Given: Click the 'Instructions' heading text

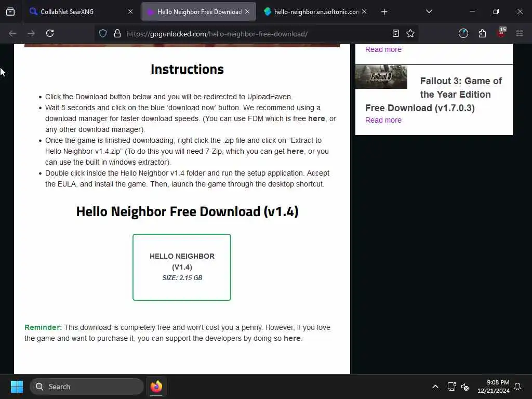Looking at the screenshot, I should click(x=187, y=69).
